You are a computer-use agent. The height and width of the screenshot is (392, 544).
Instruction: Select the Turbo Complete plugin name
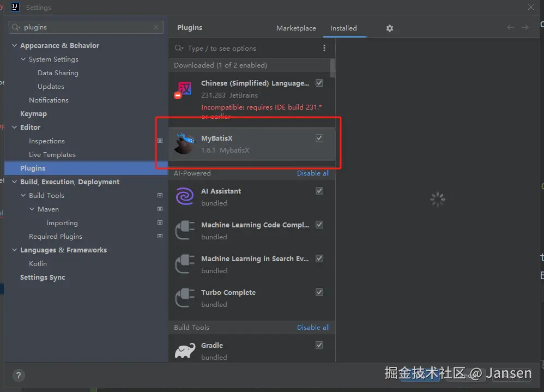coord(228,292)
